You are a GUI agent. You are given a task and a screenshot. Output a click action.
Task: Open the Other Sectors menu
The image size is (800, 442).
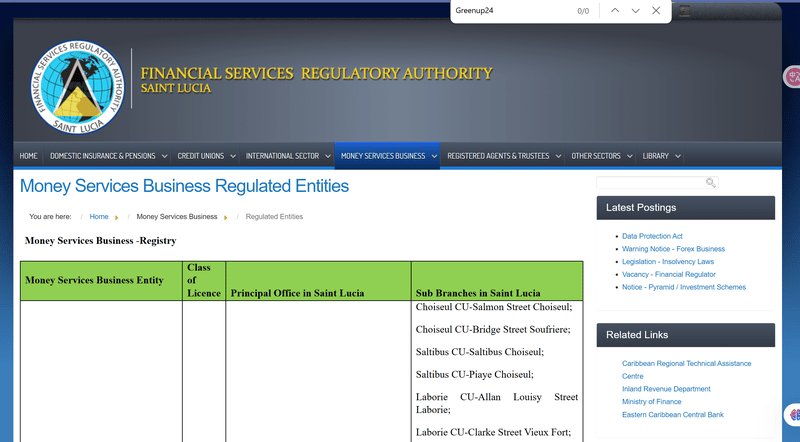(595, 156)
